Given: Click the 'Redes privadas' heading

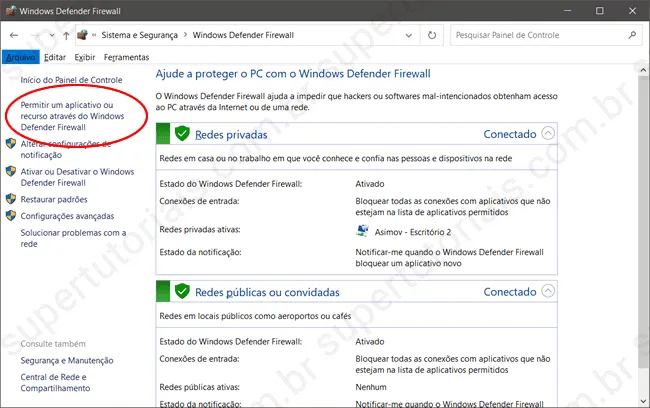Looking at the screenshot, I should pos(231,135).
